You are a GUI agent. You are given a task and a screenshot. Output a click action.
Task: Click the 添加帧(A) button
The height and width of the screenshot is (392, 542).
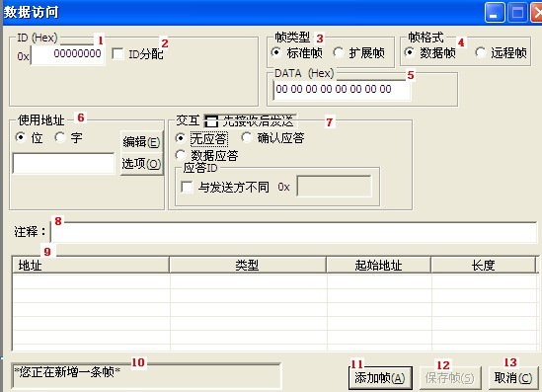[380, 378]
